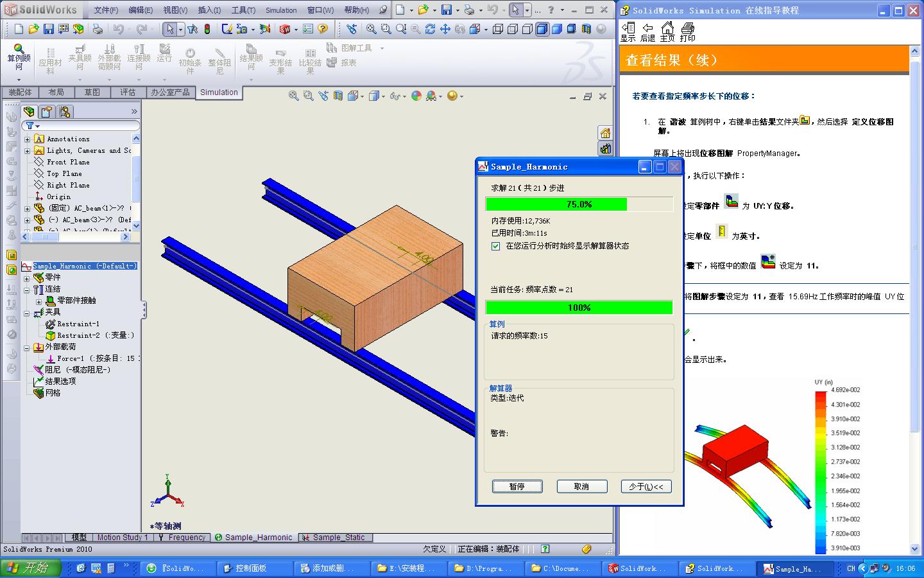Open the 文件(F) File menu
The image size is (924, 578).
coord(106,10)
